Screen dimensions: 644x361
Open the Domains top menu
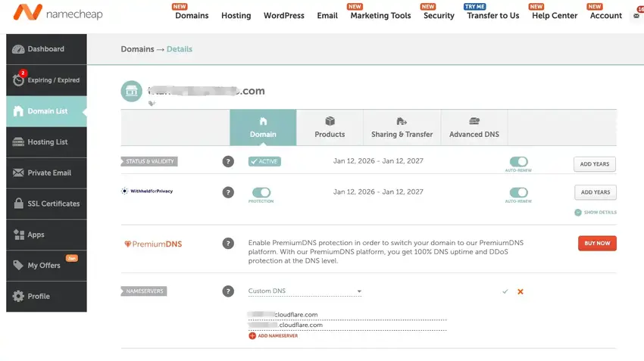(x=192, y=16)
